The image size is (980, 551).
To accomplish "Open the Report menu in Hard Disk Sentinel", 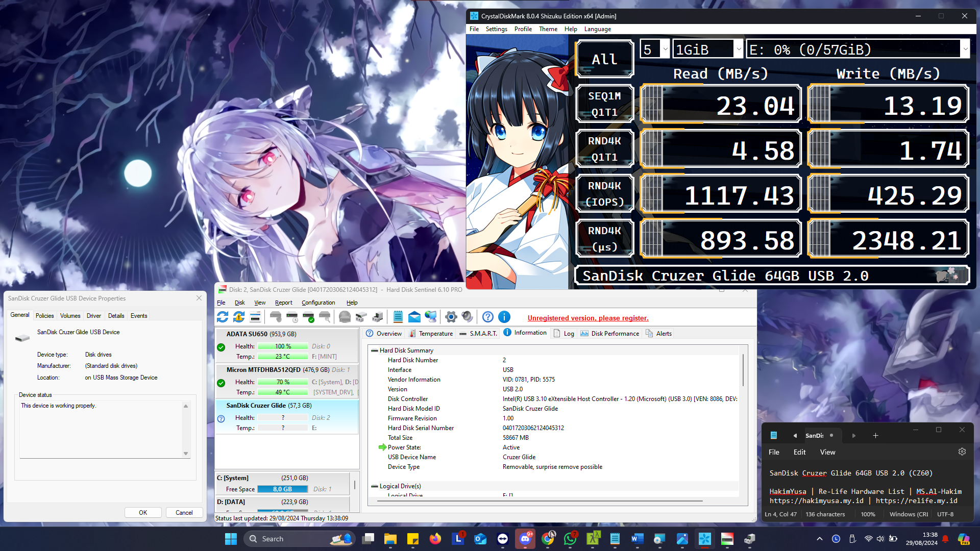I will point(283,303).
